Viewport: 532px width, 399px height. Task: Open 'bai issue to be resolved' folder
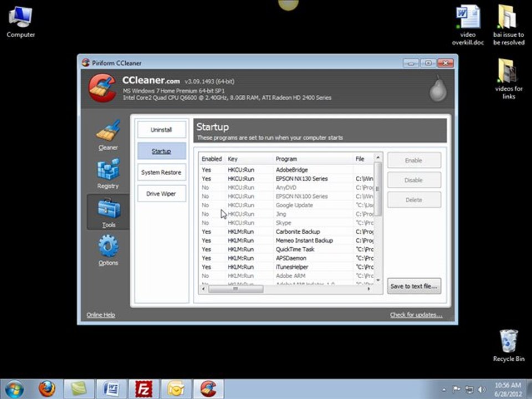coord(509,25)
